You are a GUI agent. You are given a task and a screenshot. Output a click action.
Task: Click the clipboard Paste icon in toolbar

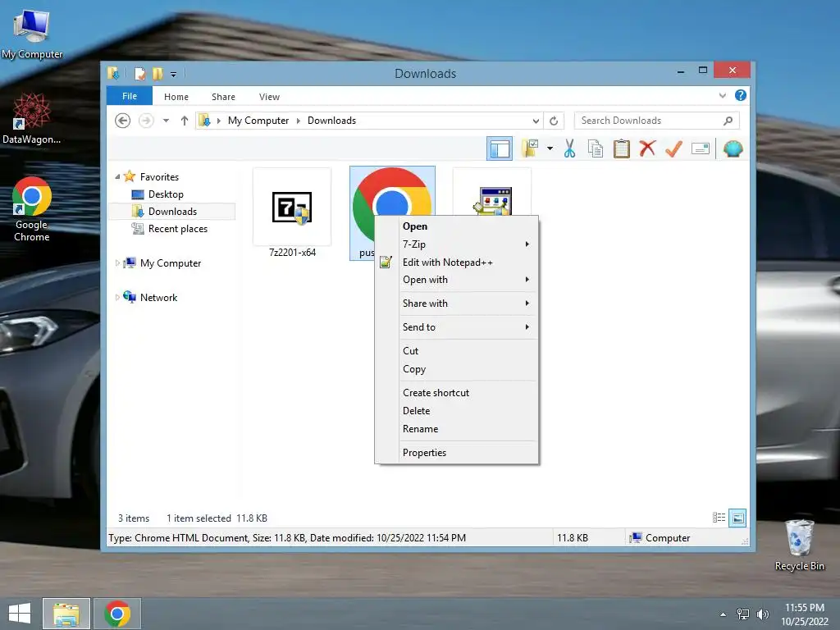click(x=622, y=148)
